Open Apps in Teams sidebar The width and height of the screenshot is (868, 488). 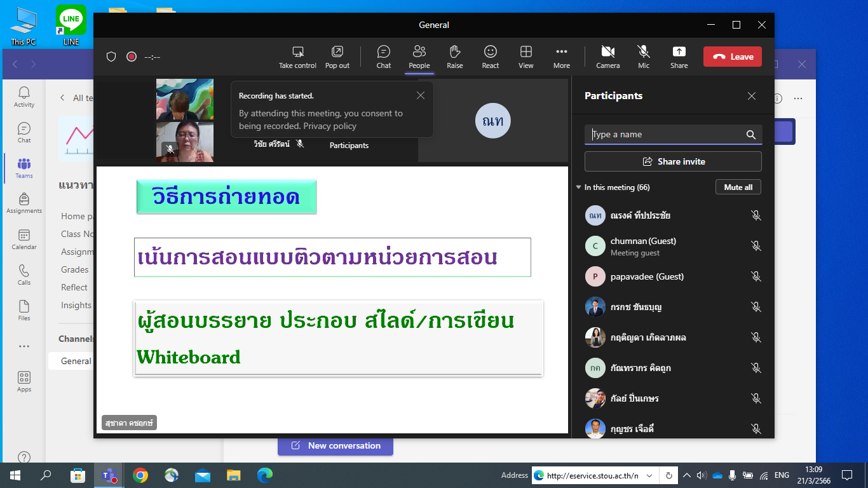24,382
